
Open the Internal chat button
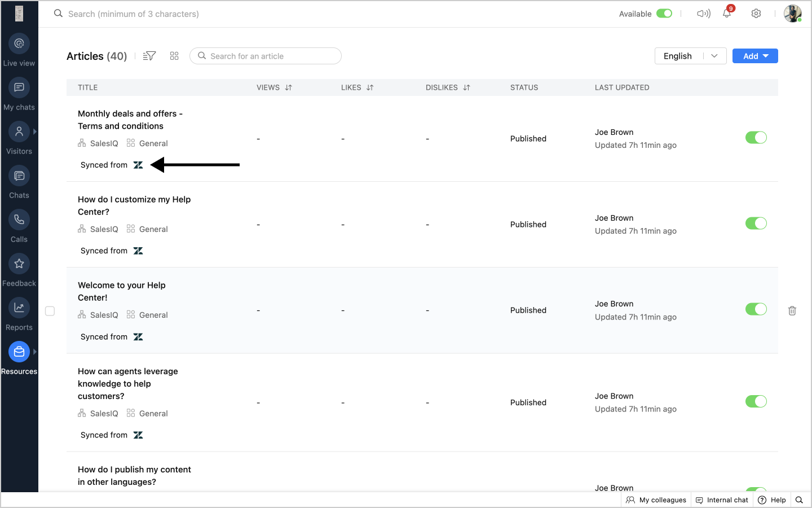coord(722,500)
